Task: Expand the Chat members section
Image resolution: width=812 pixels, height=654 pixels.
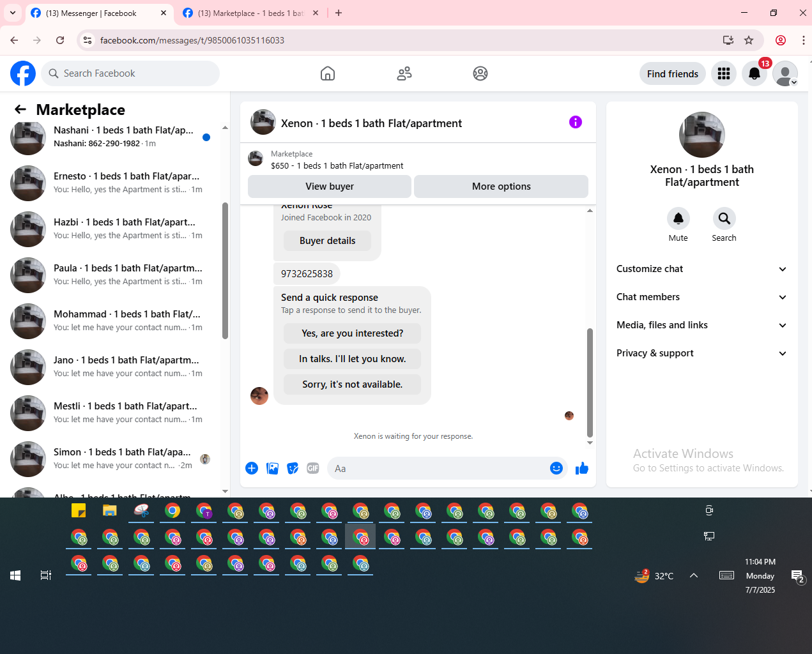Action: [x=701, y=297]
